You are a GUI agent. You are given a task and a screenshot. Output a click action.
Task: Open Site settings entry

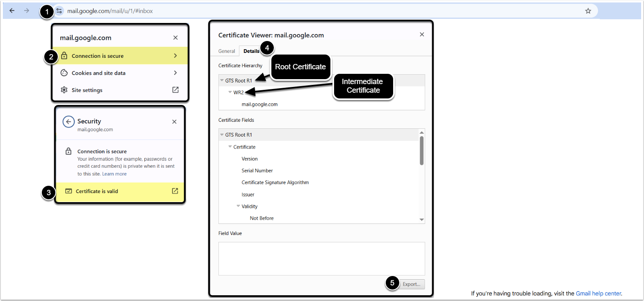point(120,90)
